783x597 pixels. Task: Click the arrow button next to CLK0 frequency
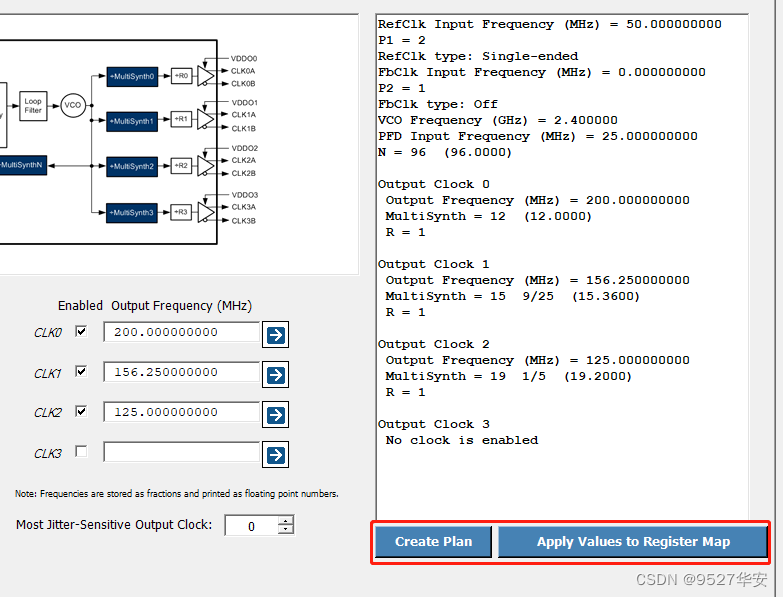[x=276, y=335]
